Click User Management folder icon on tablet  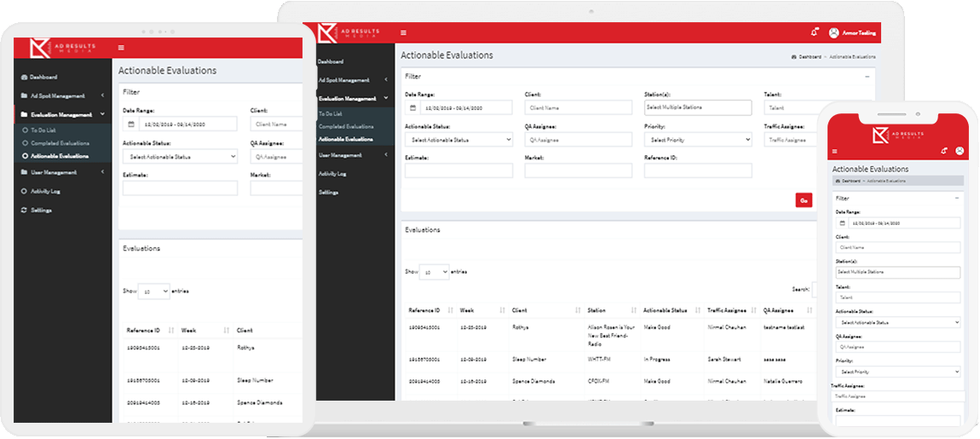pos(24,172)
